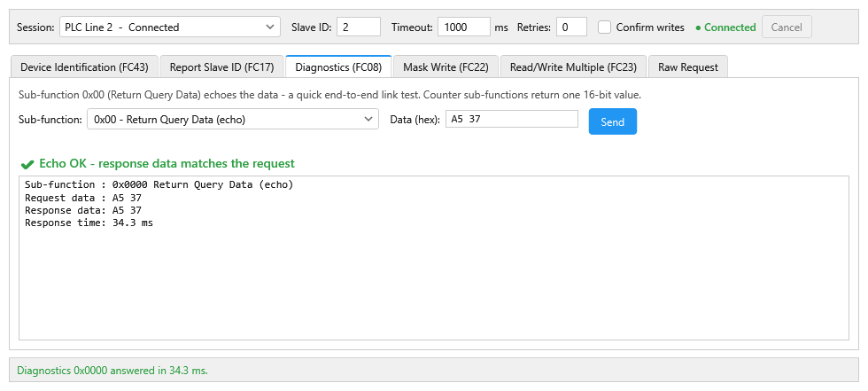
Task: Click the 'Session:' label
Action: [x=36, y=27]
